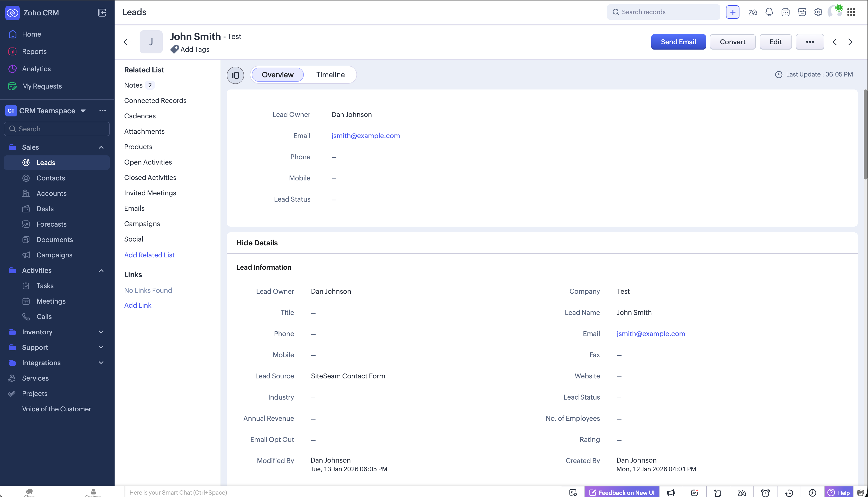Open My Requests in the sidebar

(42, 86)
